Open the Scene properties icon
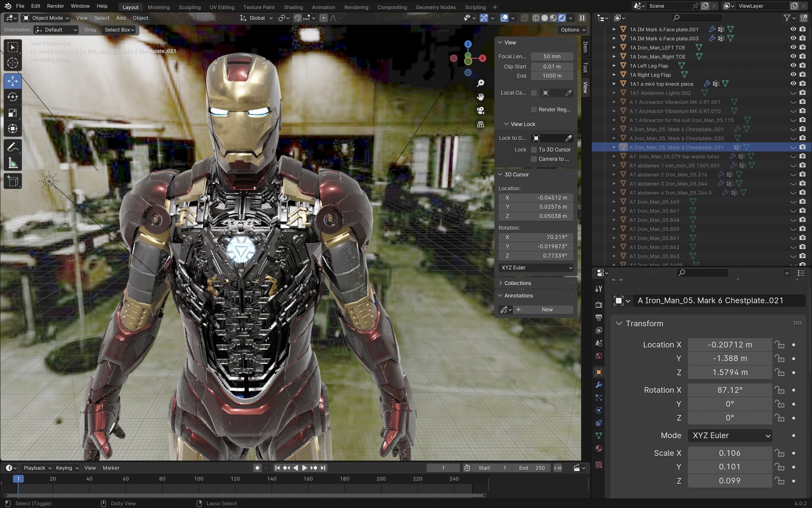812x508 pixels. point(598,343)
